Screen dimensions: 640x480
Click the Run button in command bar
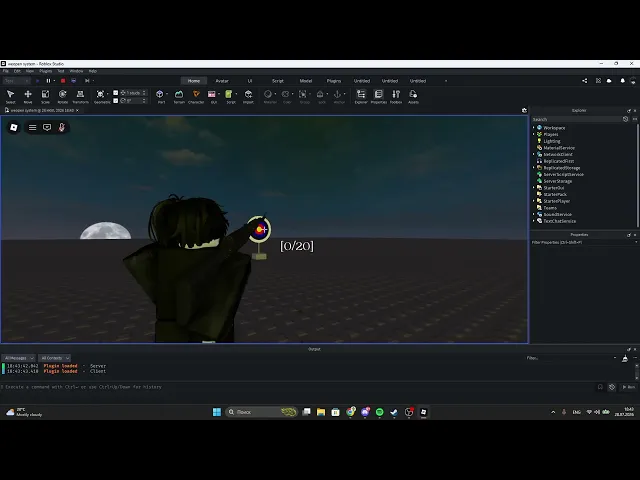pyautogui.click(x=629, y=387)
